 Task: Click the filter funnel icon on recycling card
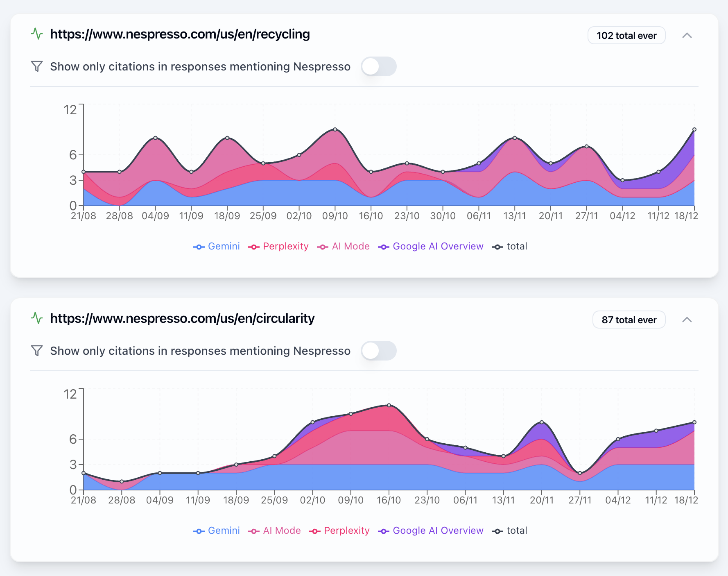point(37,66)
